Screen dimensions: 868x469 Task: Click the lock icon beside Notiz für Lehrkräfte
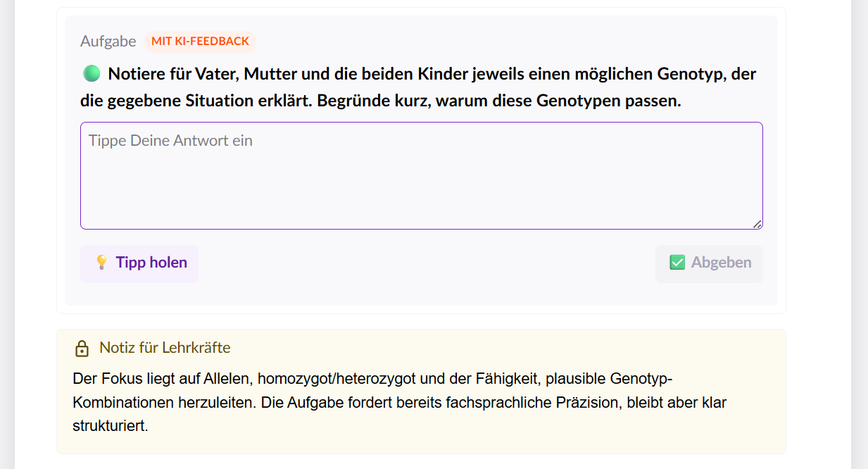point(82,349)
